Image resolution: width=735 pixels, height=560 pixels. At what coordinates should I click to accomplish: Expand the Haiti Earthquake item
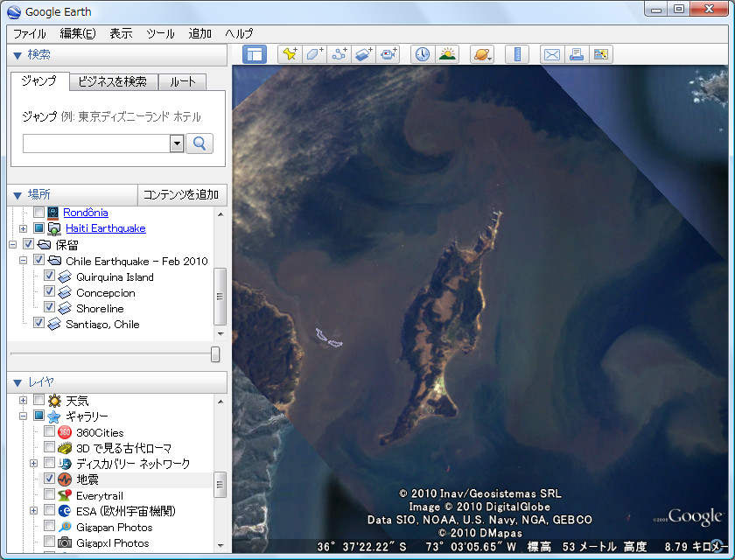tap(23, 228)
